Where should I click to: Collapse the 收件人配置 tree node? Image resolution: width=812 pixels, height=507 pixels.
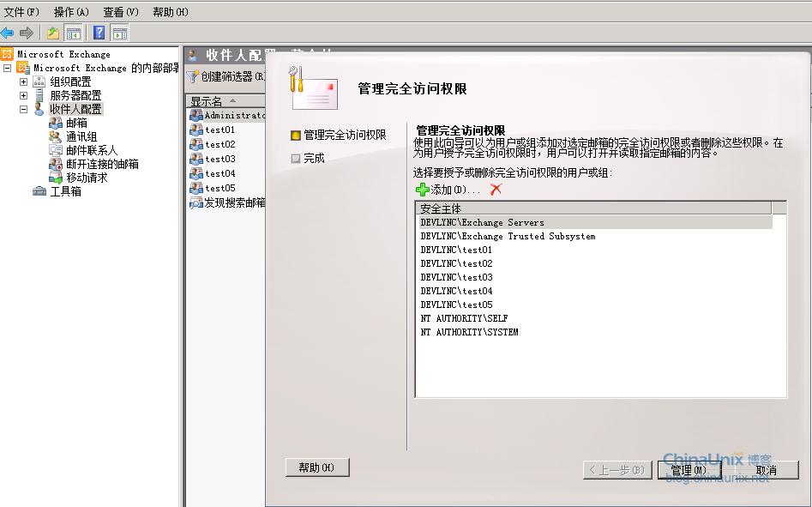pyautogui.click(x=23, y=109)
